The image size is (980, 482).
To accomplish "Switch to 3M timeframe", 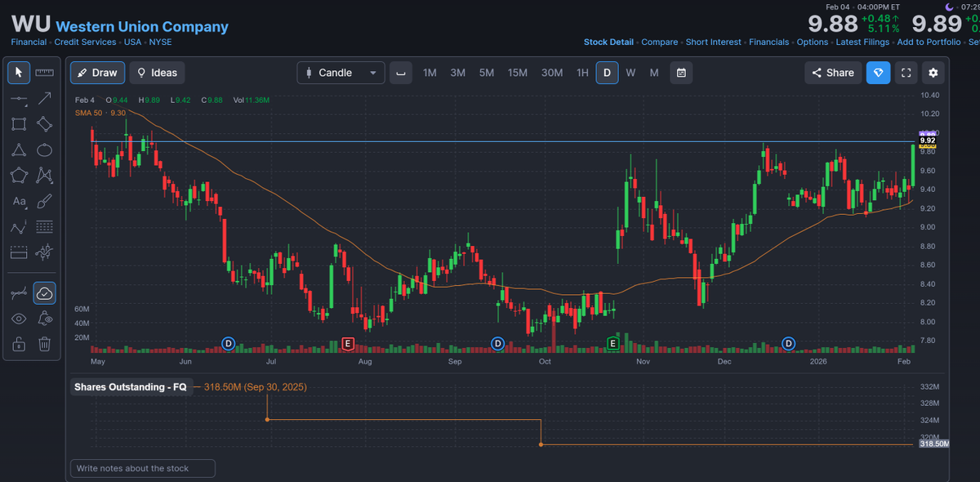I will (457, 73).
